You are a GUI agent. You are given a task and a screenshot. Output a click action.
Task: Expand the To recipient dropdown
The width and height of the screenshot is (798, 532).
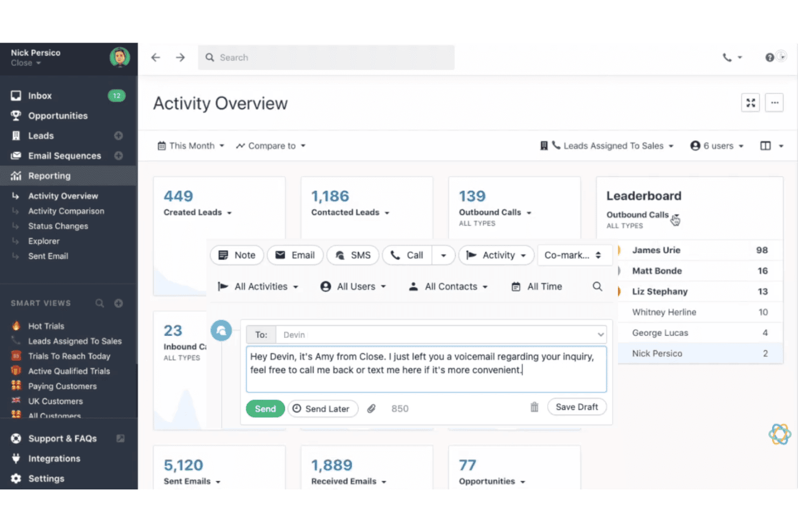[601, 335]
